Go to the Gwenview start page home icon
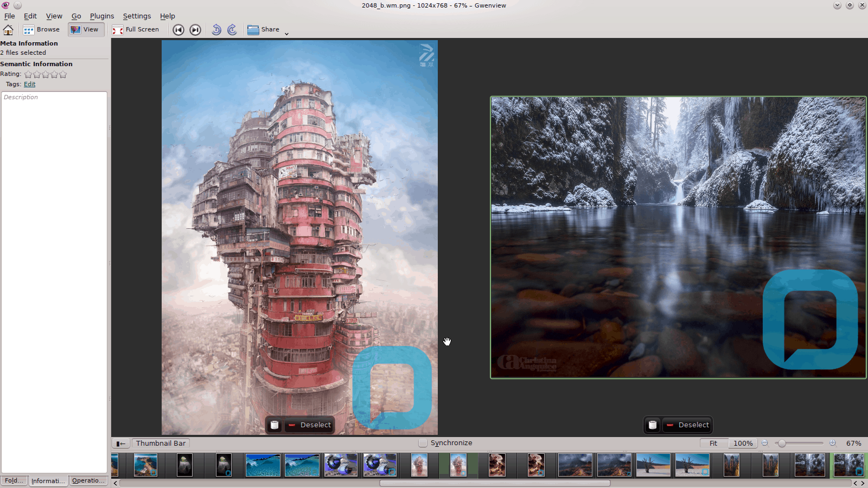This screenshot has height=488, width=868. coord(8,30)
